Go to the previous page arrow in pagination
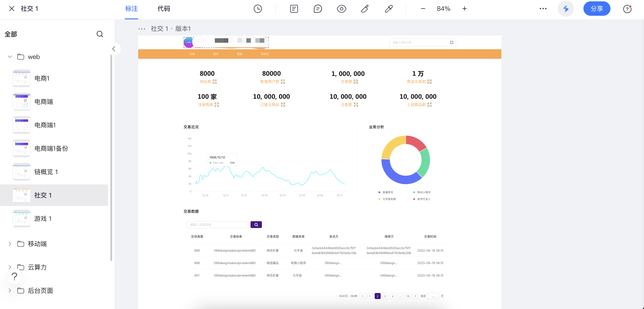Viewport: 644px width, 309px height. (x=362, y=296)
